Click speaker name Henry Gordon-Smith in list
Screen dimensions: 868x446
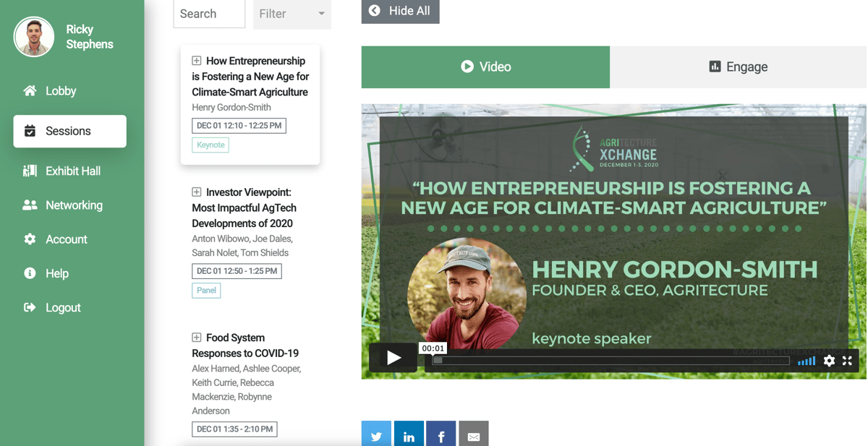[x=231, y=108]
